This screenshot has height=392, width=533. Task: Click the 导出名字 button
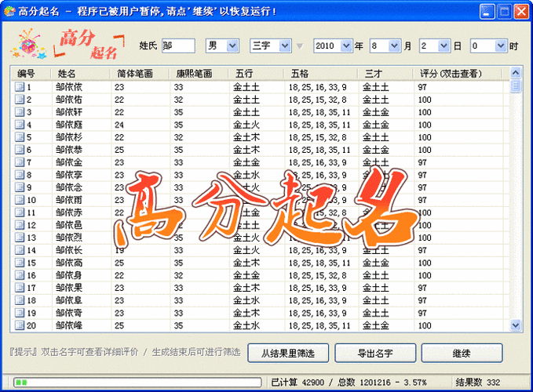[375, 354]
